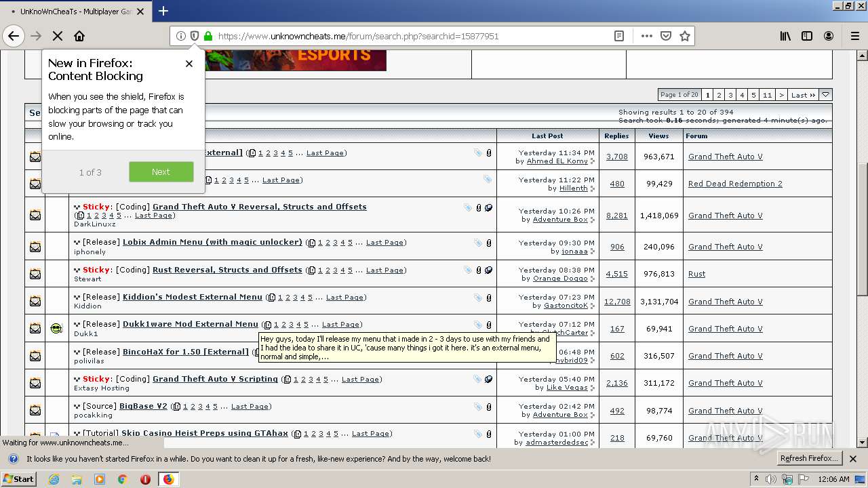Open a new browser tab

163,11
